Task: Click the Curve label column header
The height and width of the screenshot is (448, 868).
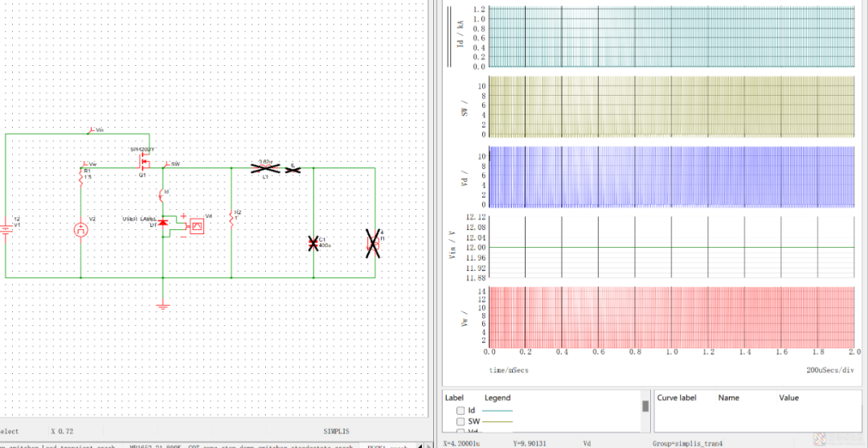Action: click(676, 397)
